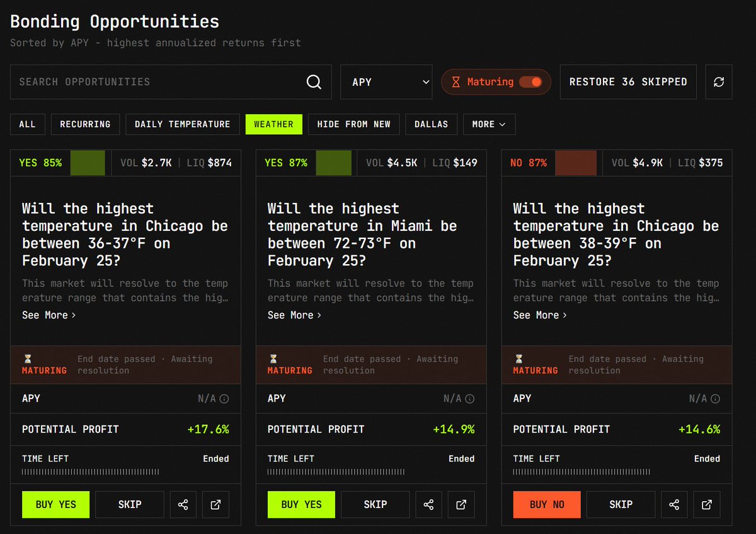The height and width of the screenshot is (534, 756).
Task: Focus the Search Opportunities field
Action: (171, 82)
